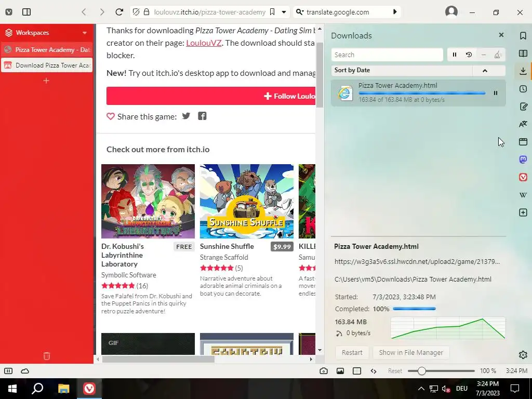Viewport: 532px width, 399px height.
Task: Select the Download Pizza Tower Academy tab
Action: pos(47,65)
